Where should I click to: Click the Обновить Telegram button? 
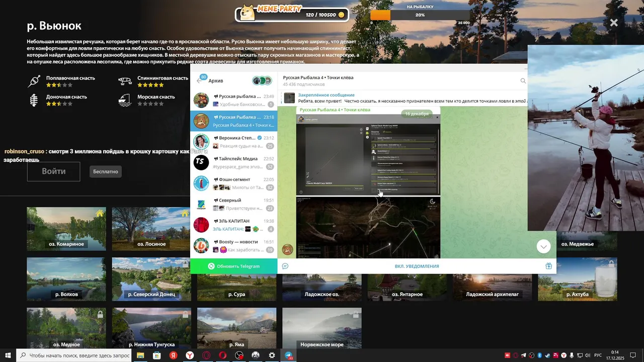pos(234,266)
